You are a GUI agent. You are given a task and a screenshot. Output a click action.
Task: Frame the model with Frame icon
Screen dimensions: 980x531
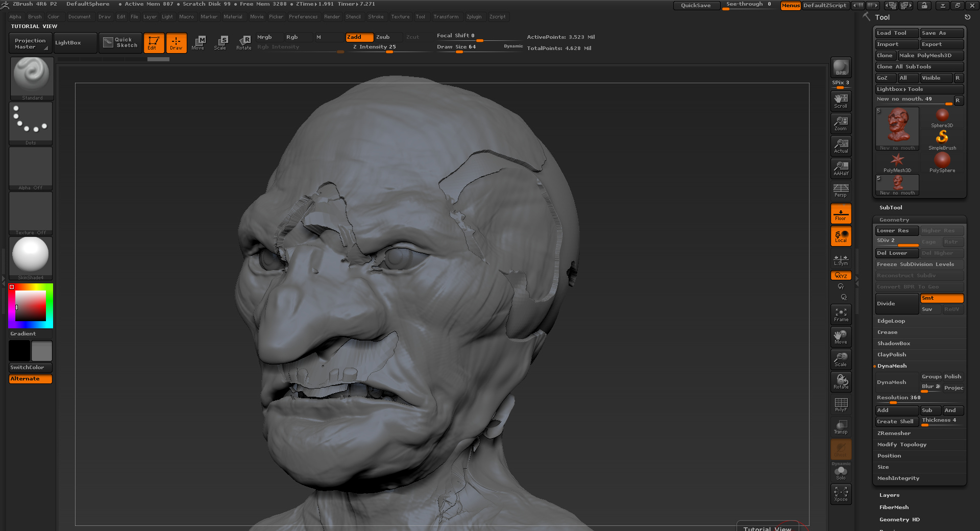tap(841, 315)
